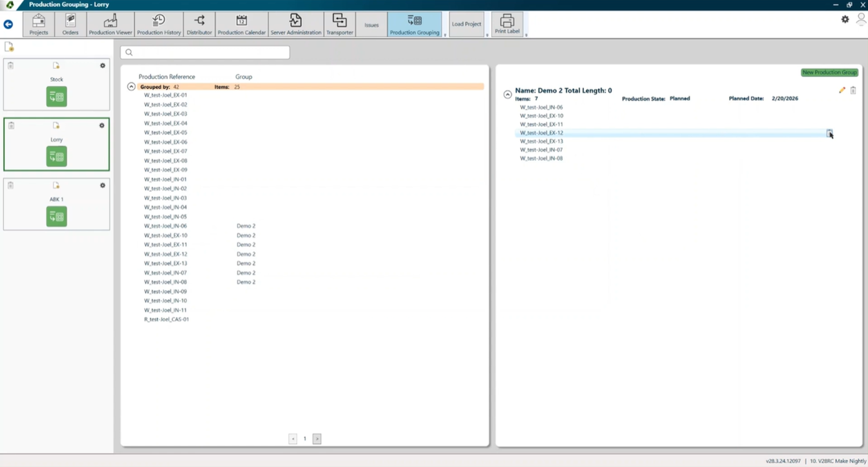
Task: Collapse the Grouped by 42 section
Action: point(131,87)
